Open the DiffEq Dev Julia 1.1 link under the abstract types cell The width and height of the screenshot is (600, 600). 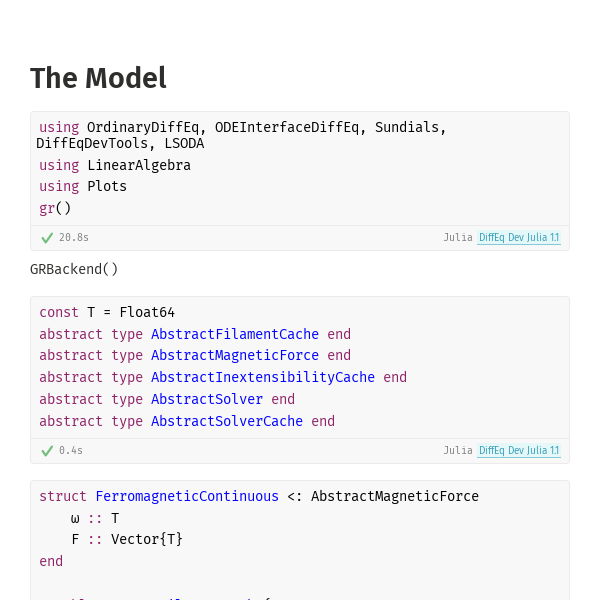[518, 450]
